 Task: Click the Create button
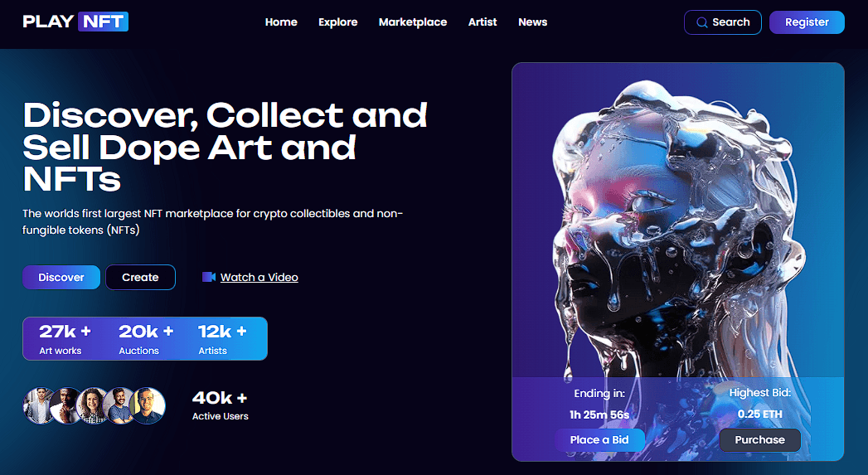tap(141, 278)
